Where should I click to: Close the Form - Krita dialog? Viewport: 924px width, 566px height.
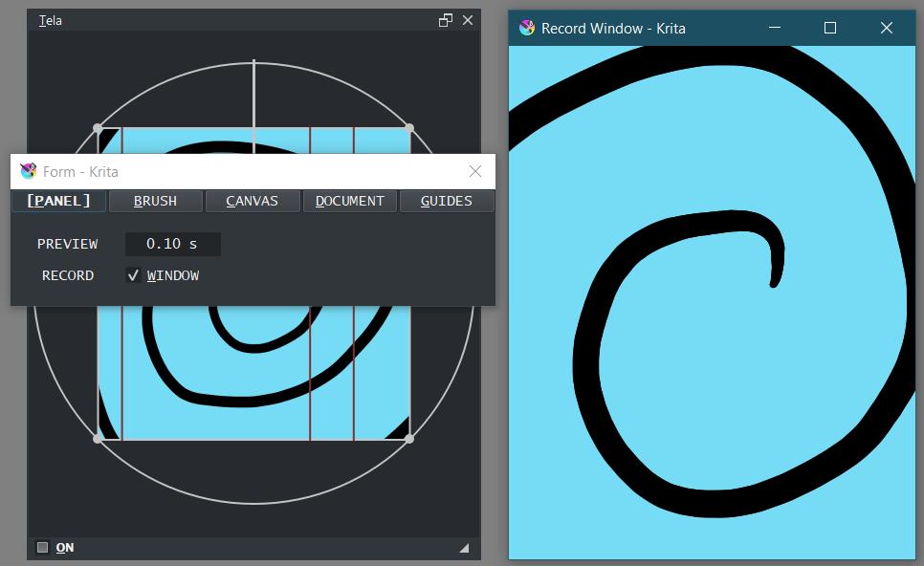pyautogui.click(x=475, y=171)
